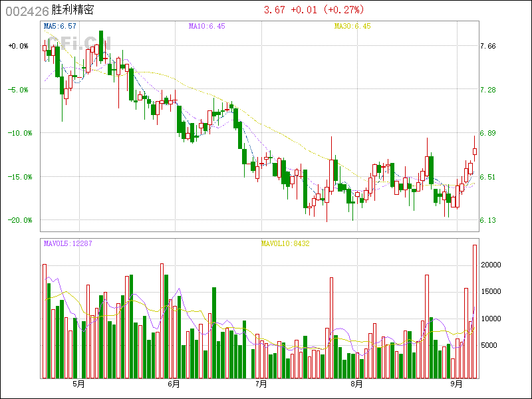Pick the 9月 label on the time axis
Image resolution: width=532 pixels, height=399 pixels.
click(456, 384)
